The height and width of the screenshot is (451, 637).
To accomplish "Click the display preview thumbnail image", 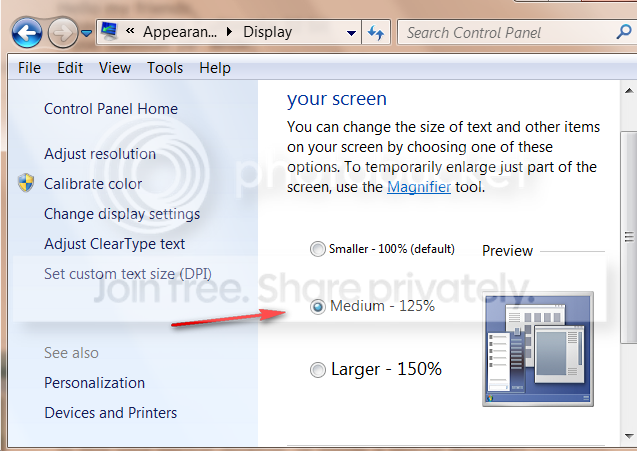I will (x=538, y=349).
